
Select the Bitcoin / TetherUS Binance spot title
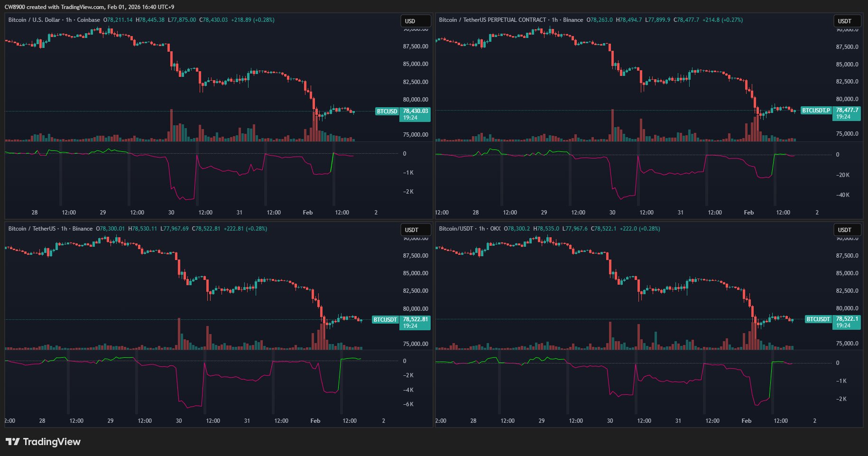(50, 229)
